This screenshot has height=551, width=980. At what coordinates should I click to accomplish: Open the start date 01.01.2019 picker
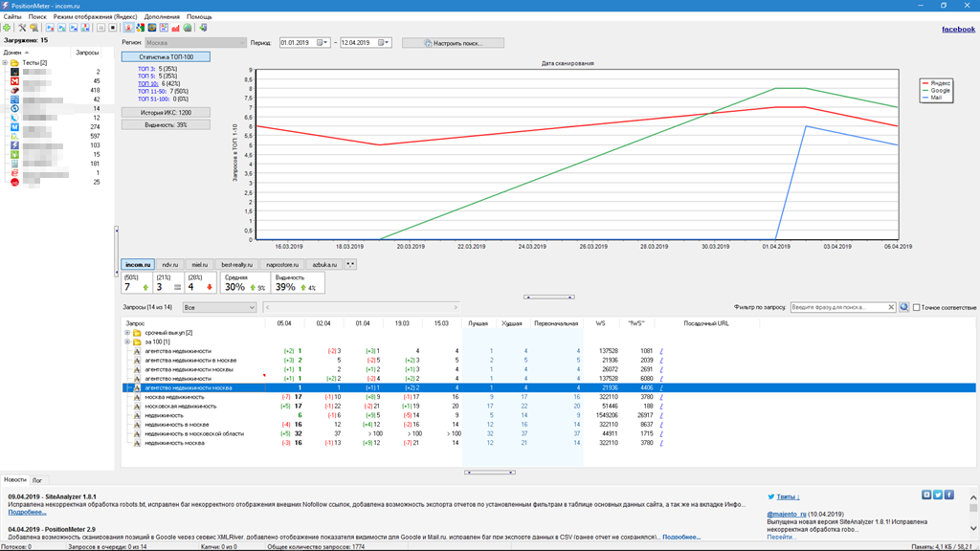tap(323, 43)
